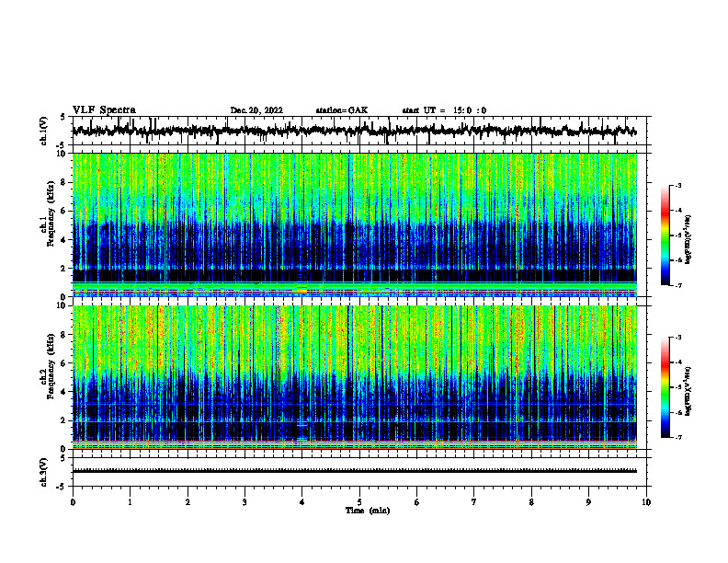Click the time axis tick label 7
Viewport: 728px width, 563px height.
[x=474, y=502]
